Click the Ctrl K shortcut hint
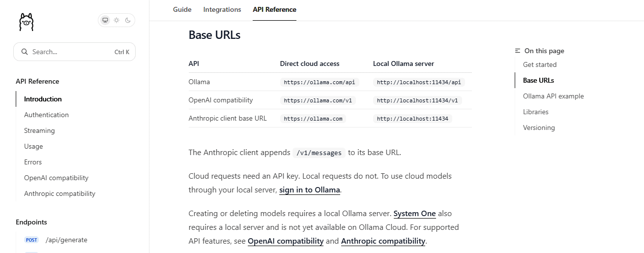Viewport: 644px width, 253px height. pyautogui.click(x=122, y=52)
